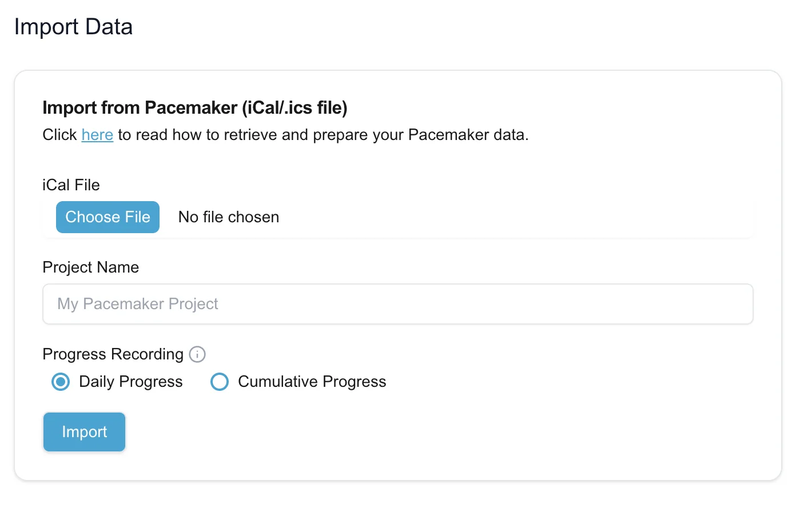Screen dimensions: 812x512
Task: Click Choose File to pick an iCal file
Action: pyautogui.click(x=108, y=217)
